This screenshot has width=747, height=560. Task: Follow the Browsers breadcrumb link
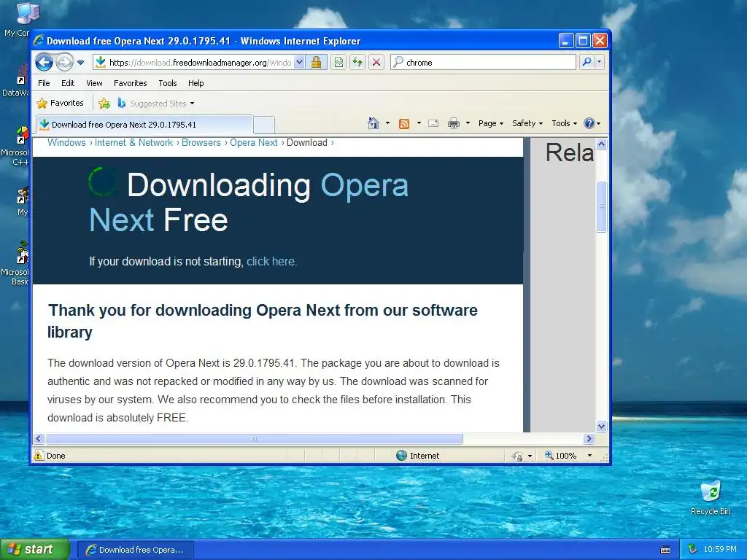tap(201, 142)
